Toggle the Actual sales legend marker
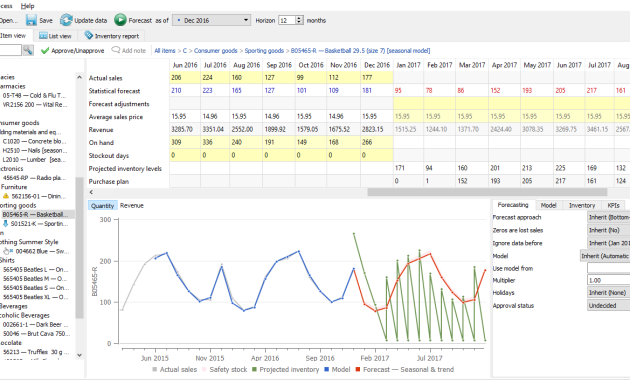Screen dimensions: 630x380 coord(155,369)
